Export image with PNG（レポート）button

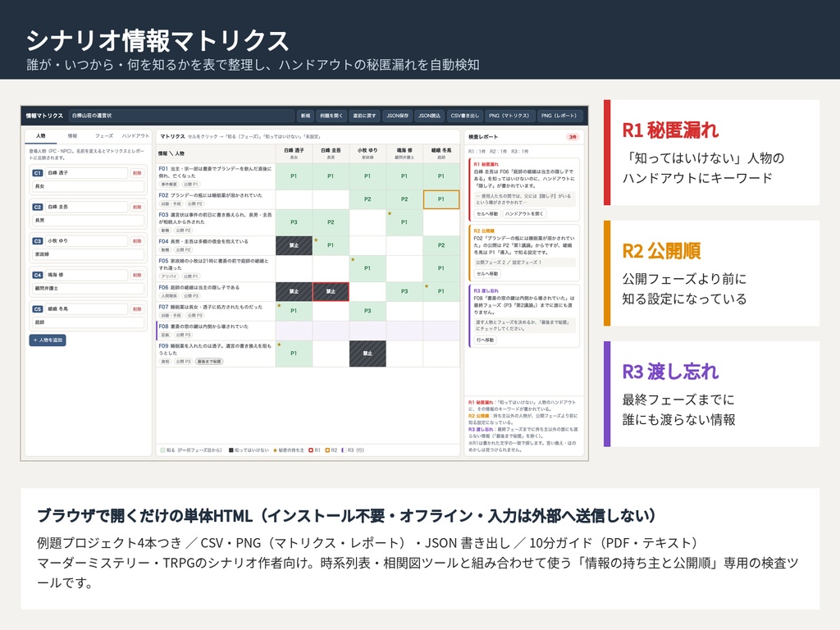click(x=559, y=116)
